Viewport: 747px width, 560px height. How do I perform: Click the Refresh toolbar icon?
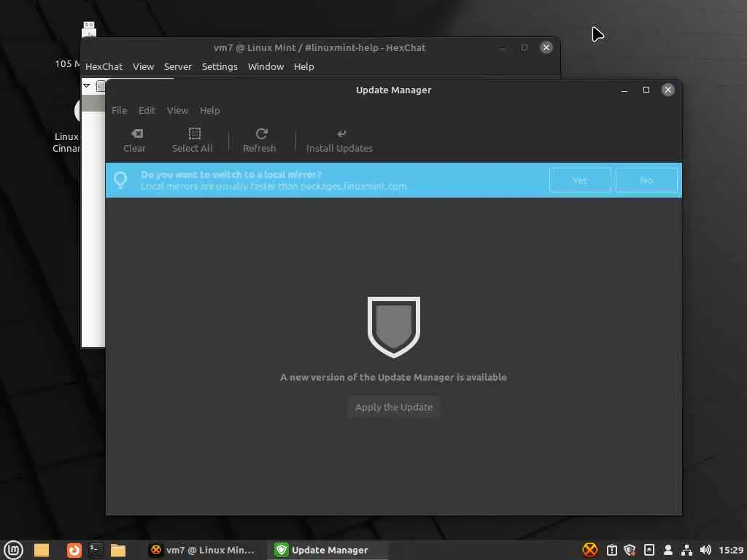click(261, 133)
